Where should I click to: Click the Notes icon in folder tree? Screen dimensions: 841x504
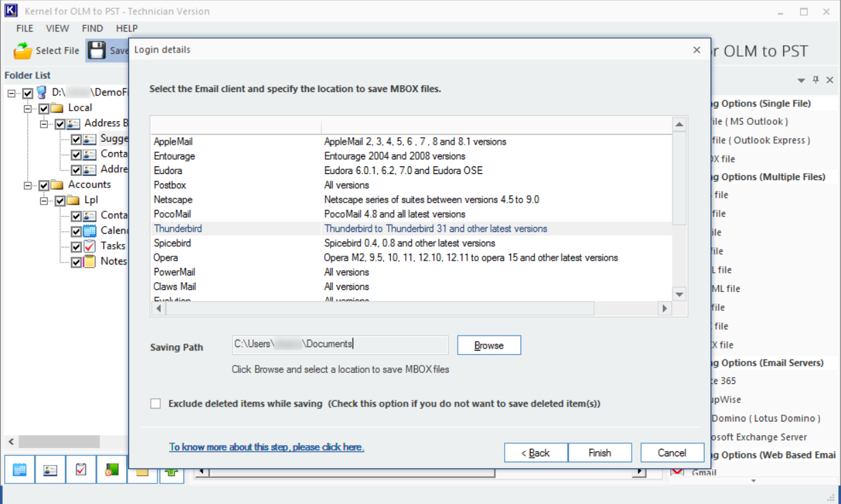click(x=90, y=261)
